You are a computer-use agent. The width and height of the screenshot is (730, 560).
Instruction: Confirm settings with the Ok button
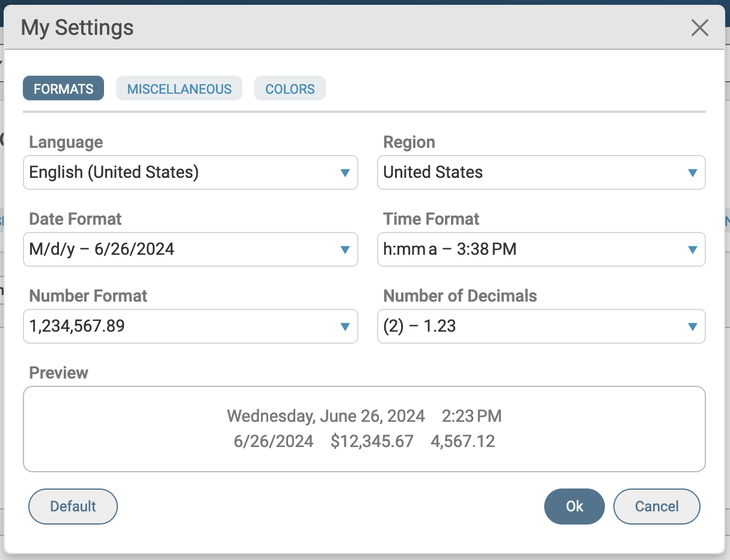click(x=574, y=507)
